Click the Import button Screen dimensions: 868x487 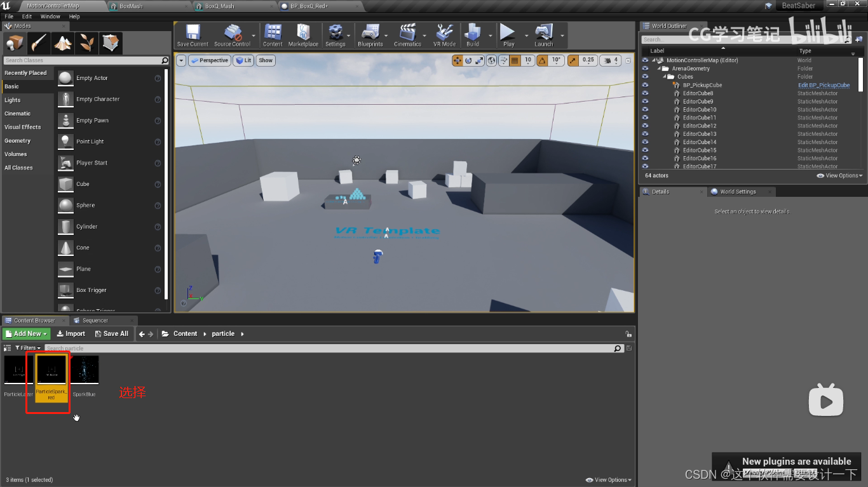point(71,333)
